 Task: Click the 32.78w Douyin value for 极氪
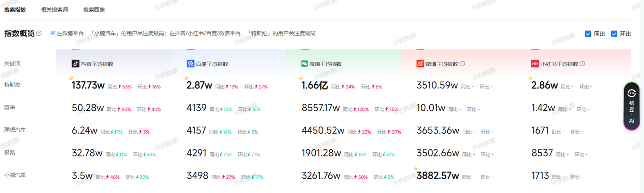click(x=87, y=153)
